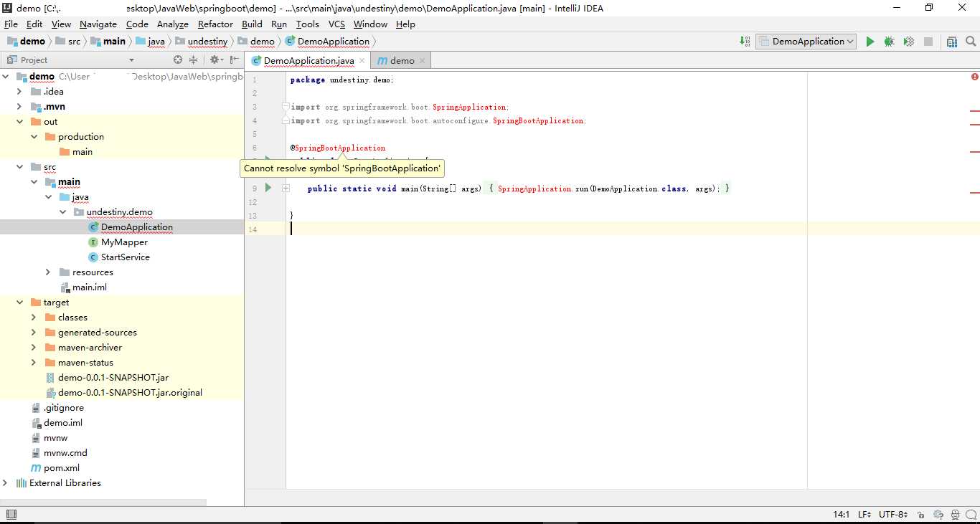
Task: Select main.iml in project tree
Action: tap(90, 287)
